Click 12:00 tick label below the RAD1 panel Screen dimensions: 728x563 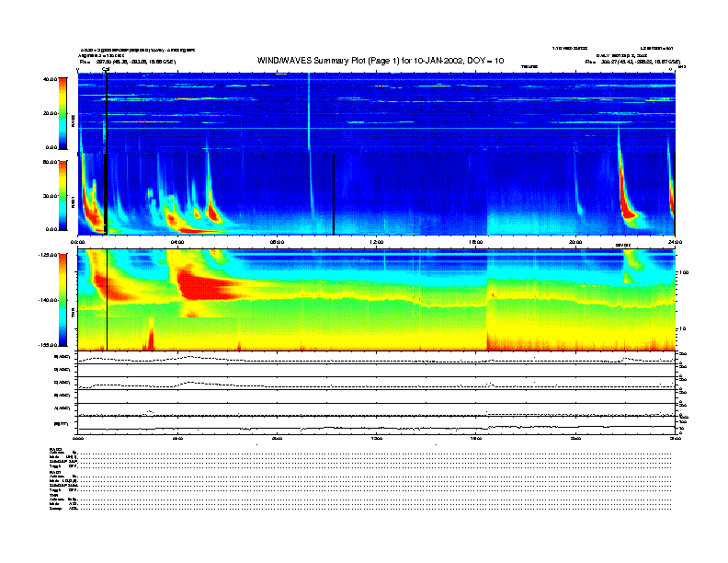[x=377, y=242]
